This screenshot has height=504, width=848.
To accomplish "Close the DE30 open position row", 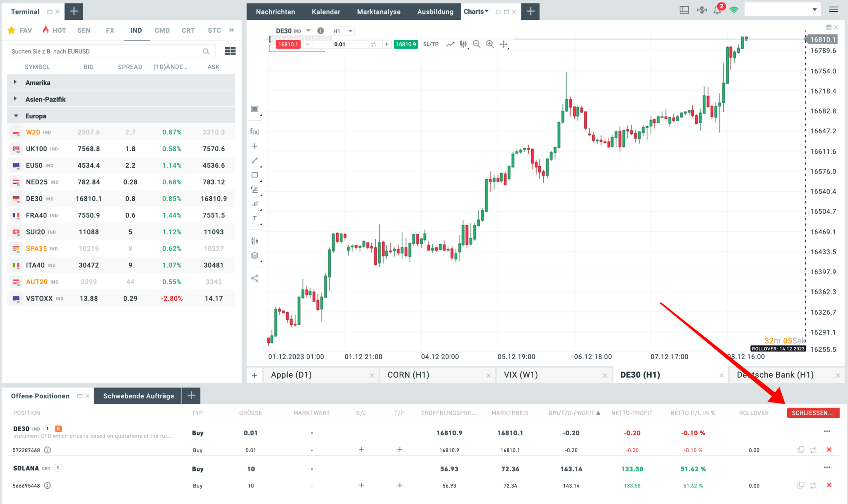I will pyautogui.click(x=829, y=450).
